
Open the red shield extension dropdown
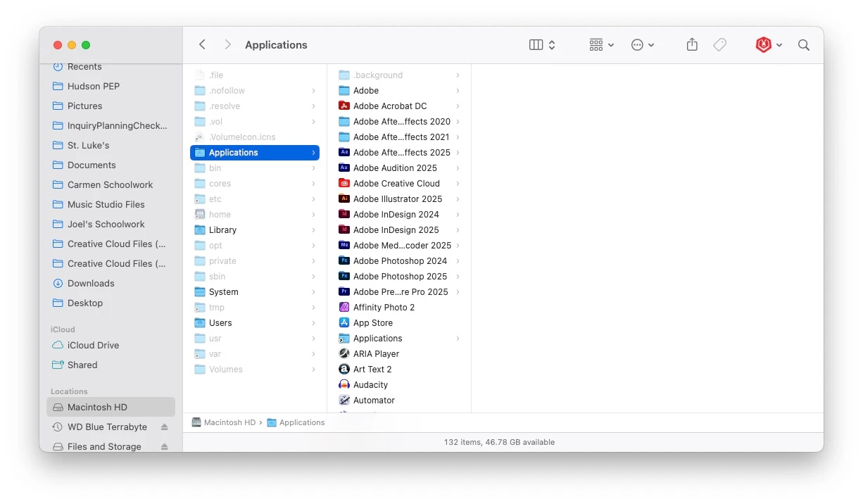click(769, 44)
